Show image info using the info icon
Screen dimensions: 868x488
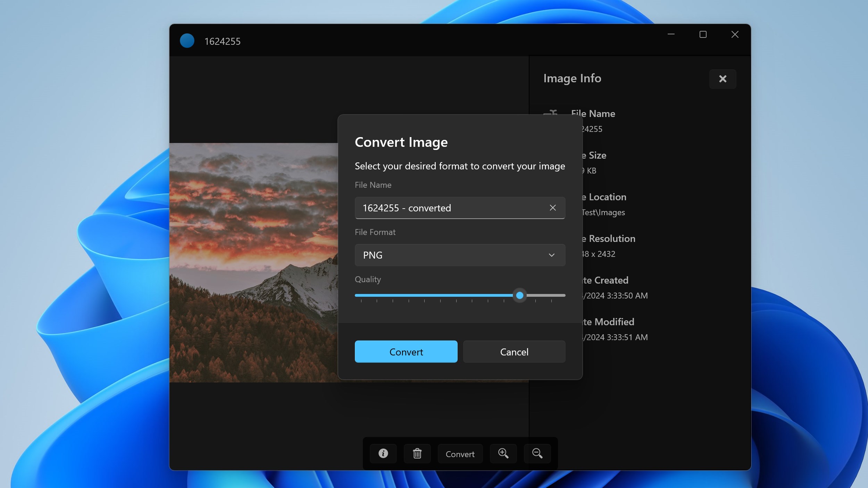(383, 454)
